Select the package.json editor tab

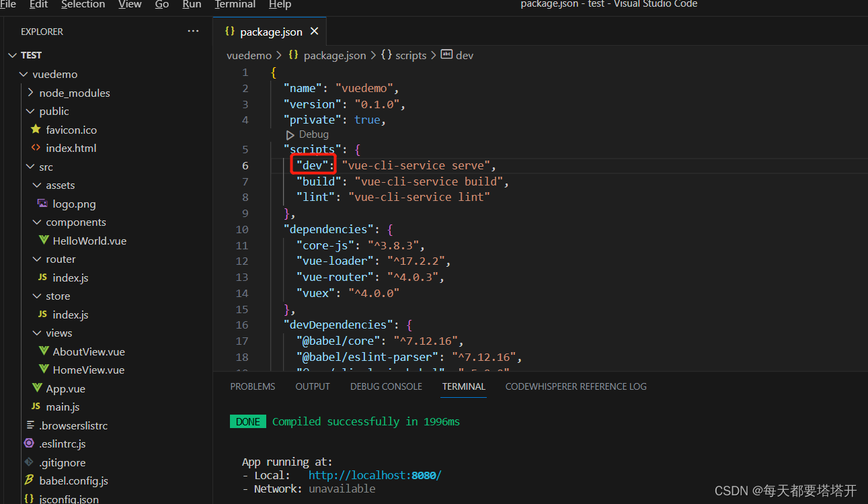click(x=271, y=32)
